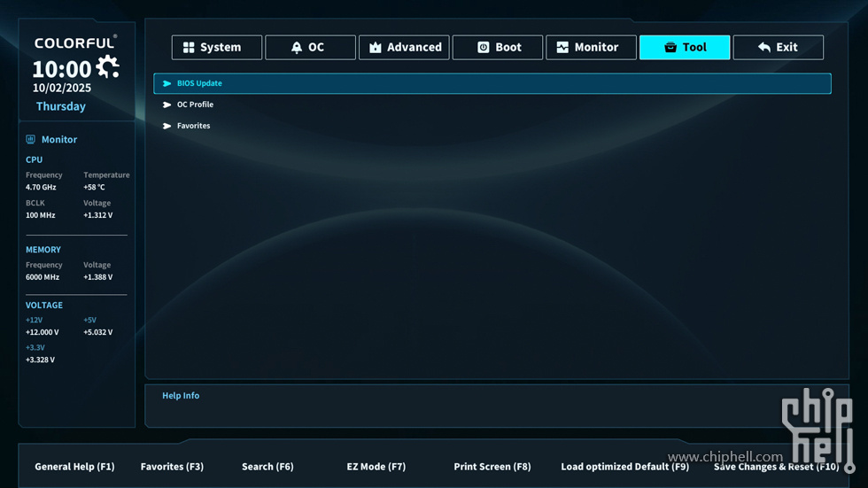Click the System tab grid icon
The image size is (868, 488).
point(189,48)
